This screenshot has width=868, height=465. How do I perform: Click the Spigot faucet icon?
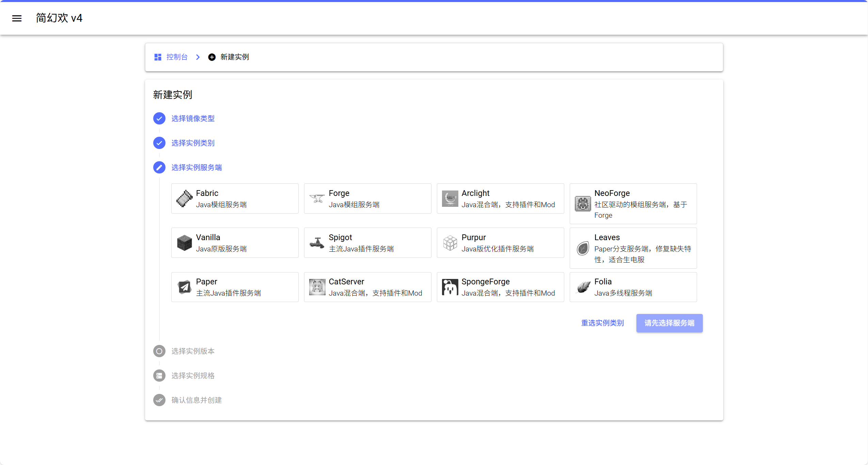pyautogui.click(x=317, y=243)
